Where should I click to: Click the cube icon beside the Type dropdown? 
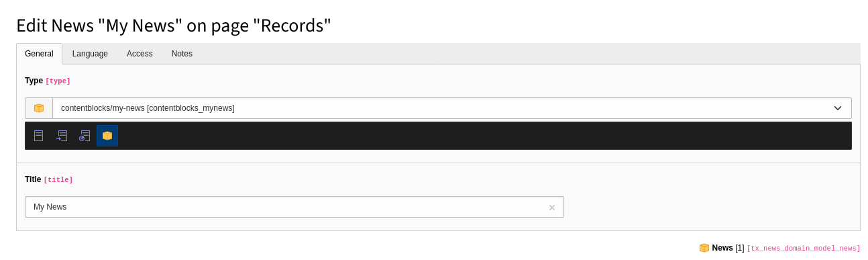pos(39,108)
